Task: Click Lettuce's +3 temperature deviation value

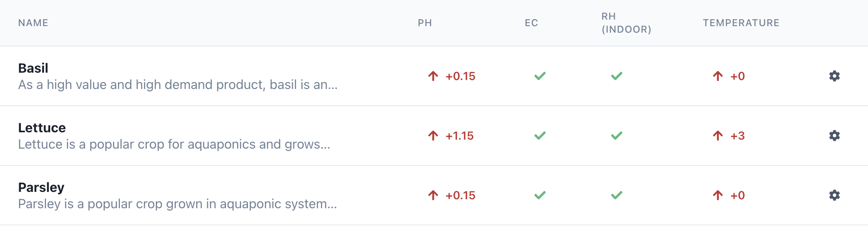Action: [x=737, y=136]
